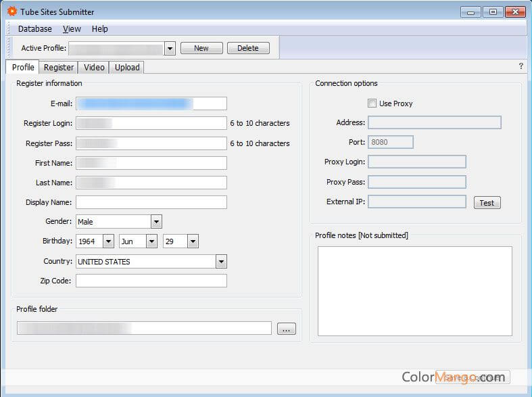Click the Display Name input field
The height and width of the screenshot is (397, 532).
pos(151,202)
